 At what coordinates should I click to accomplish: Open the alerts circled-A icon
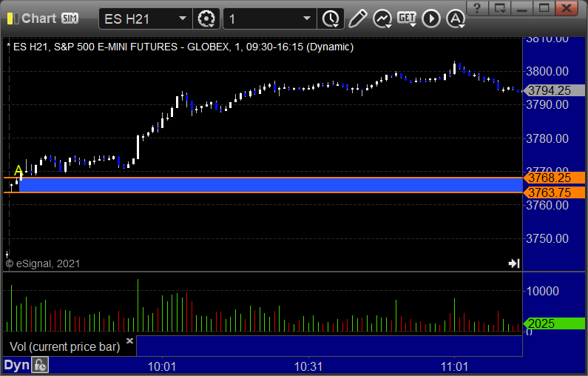(456, 19)
